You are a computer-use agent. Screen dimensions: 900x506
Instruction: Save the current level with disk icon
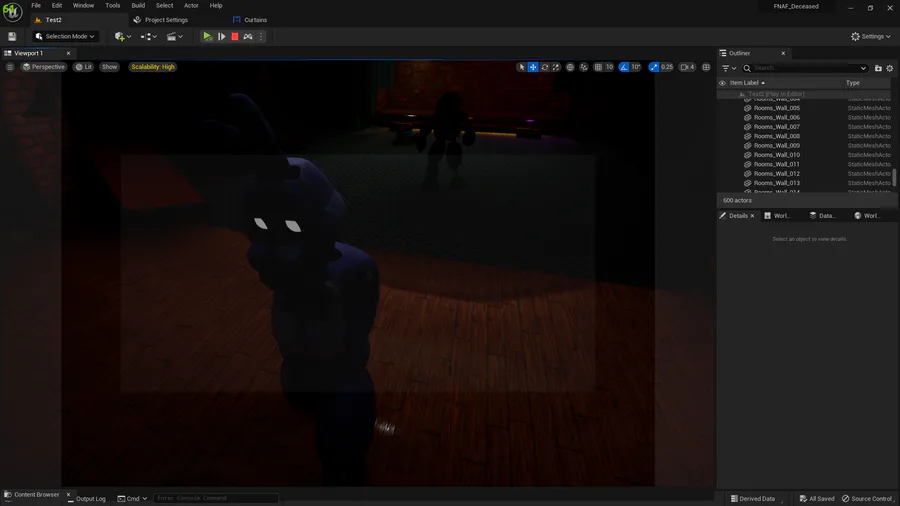12,36
